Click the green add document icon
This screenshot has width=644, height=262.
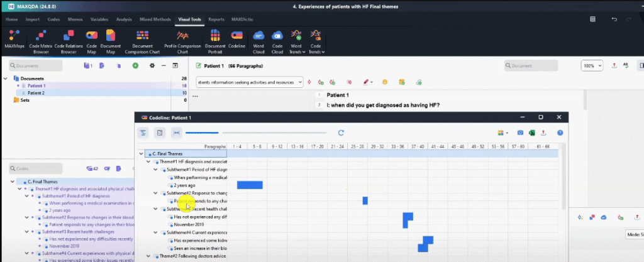pyautogui.click(x=135, y=65)
